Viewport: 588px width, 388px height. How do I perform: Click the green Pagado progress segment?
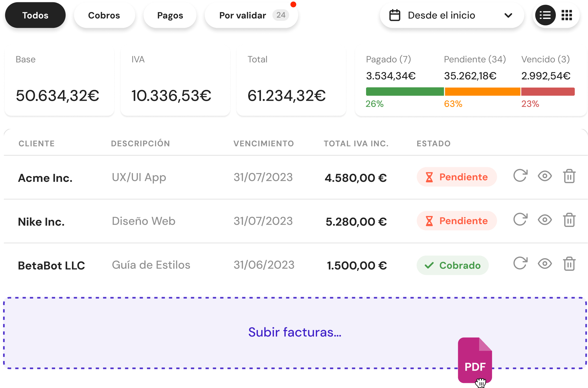point(405,92)
